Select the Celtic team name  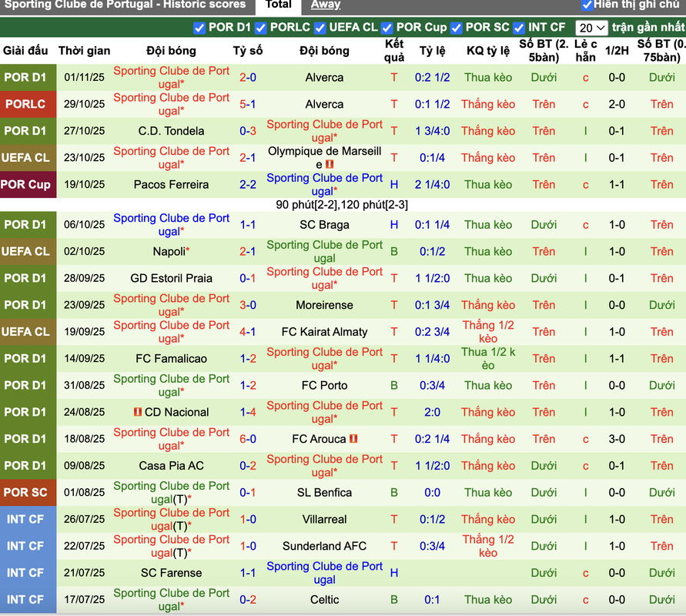click(325, 600)
